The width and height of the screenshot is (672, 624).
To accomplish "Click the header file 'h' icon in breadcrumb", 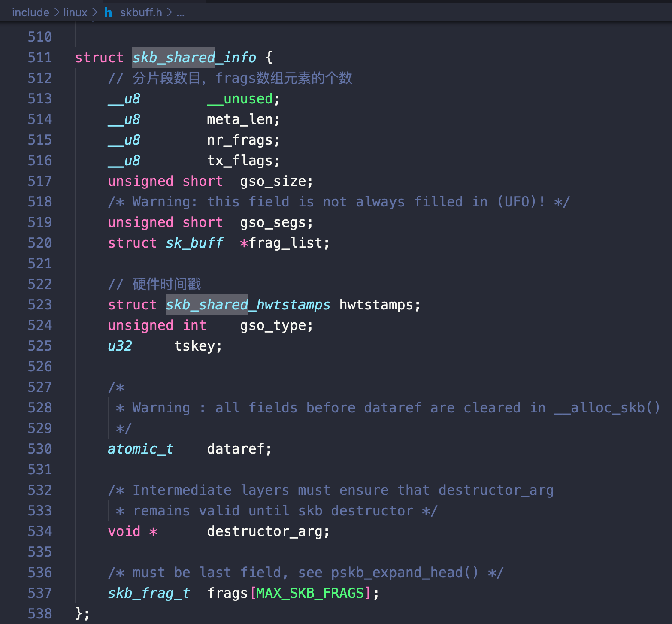I will [108, 12].
